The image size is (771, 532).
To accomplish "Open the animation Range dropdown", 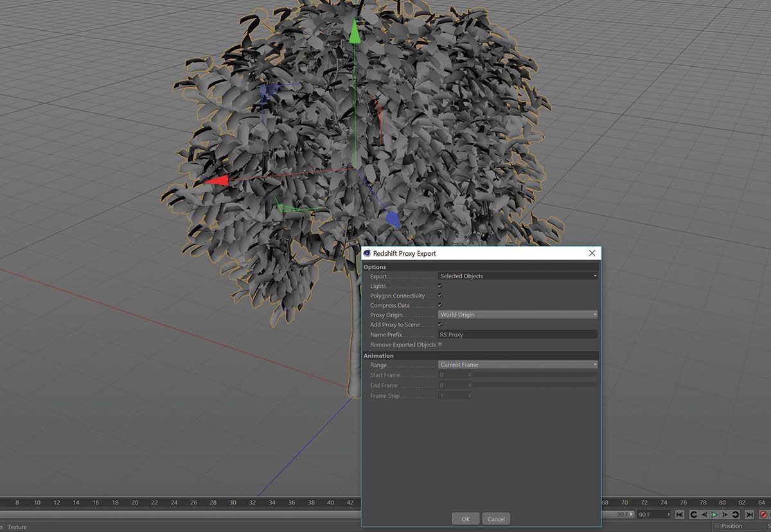I will tap(517, 364).
